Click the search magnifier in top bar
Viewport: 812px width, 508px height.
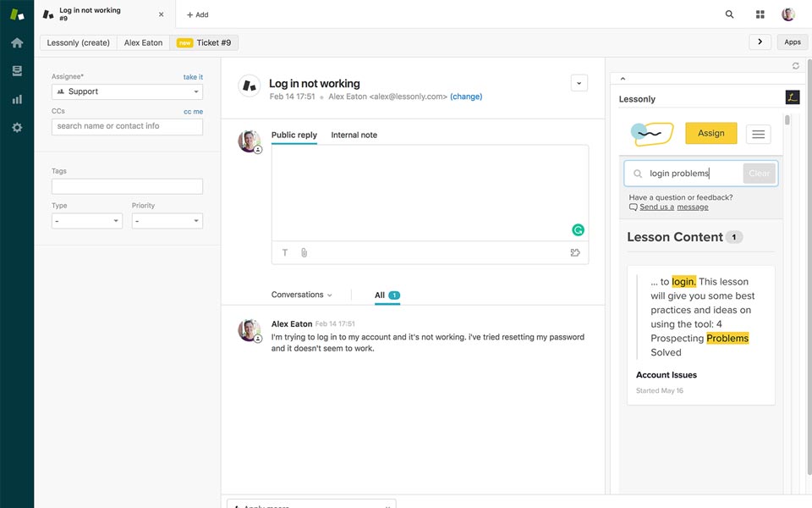coord(729,14)
